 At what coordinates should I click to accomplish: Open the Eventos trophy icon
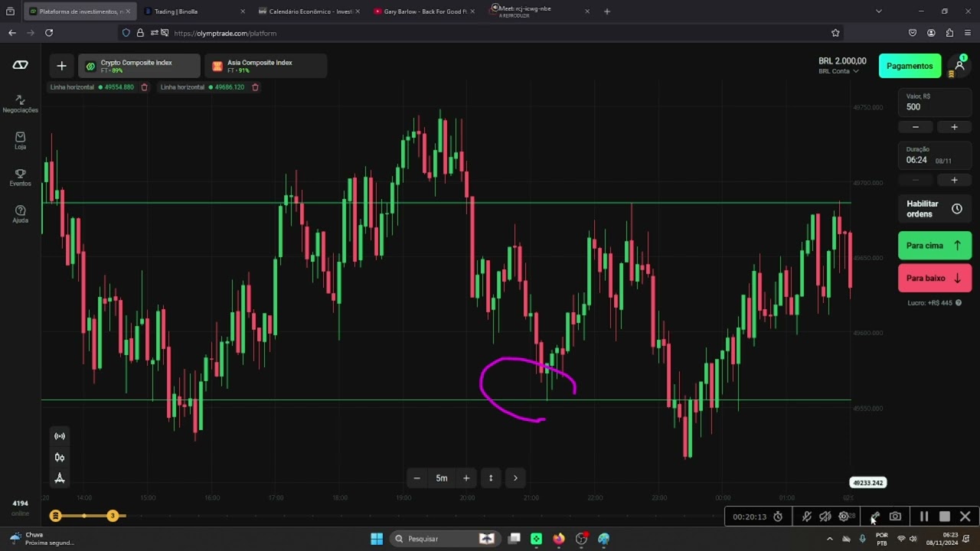coord(20,178)
